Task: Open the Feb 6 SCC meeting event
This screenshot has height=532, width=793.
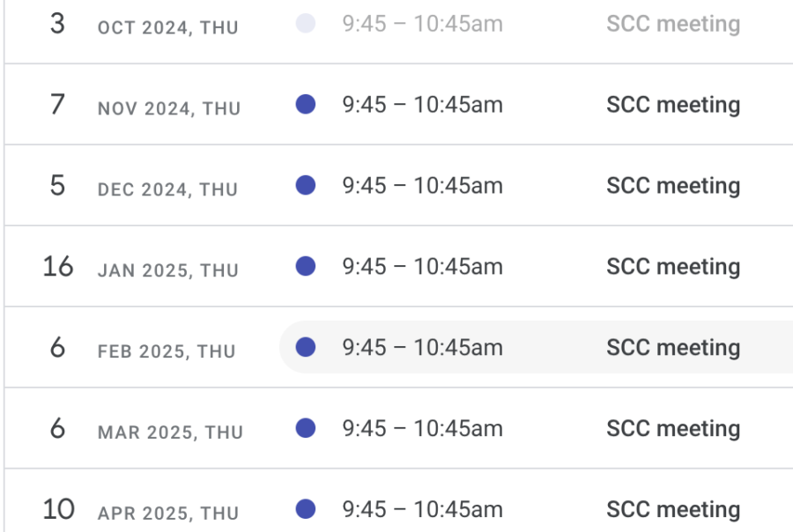Action: [x=536, y=347]
